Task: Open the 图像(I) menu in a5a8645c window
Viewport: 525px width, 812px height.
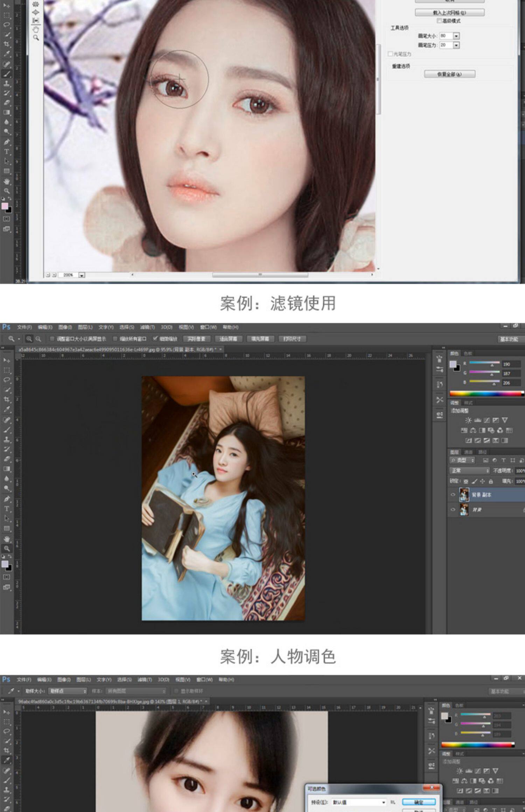Action: (65, 327)
